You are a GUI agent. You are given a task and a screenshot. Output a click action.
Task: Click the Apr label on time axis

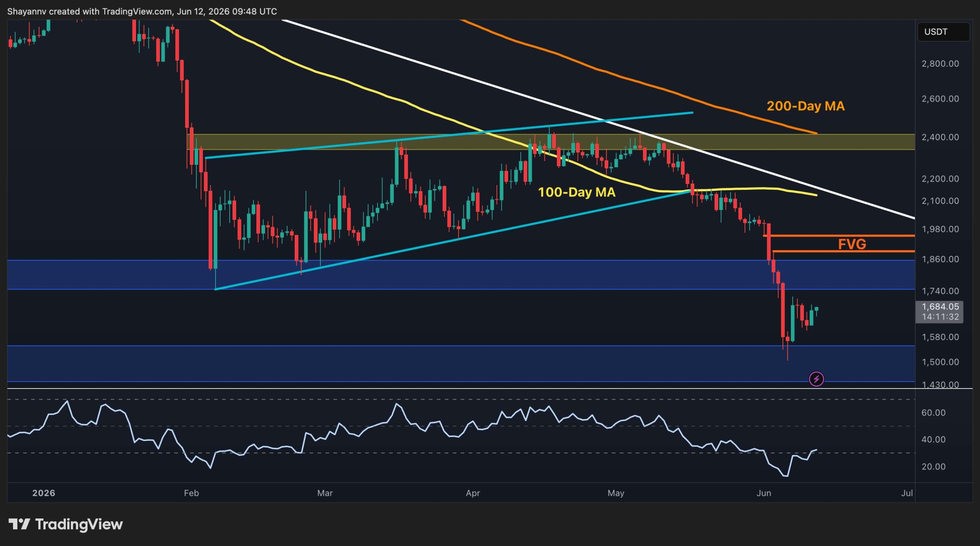[473, 493]
